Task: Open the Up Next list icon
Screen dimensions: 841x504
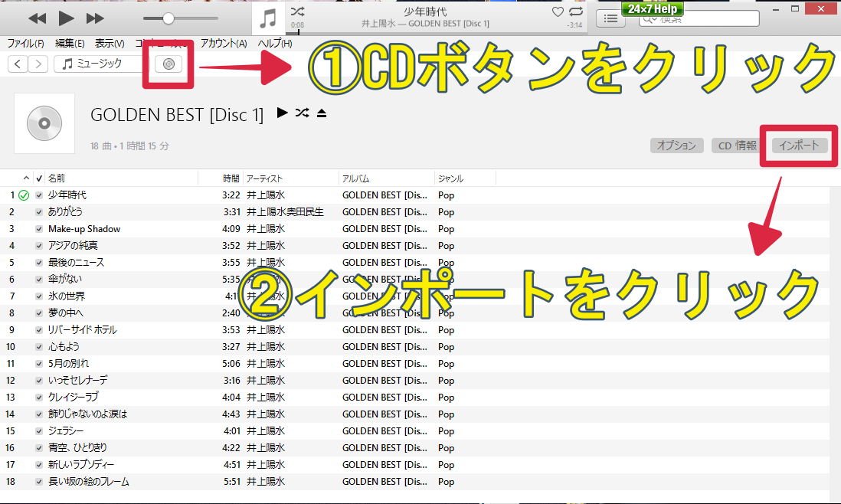Action: click(x=610, y=18)
